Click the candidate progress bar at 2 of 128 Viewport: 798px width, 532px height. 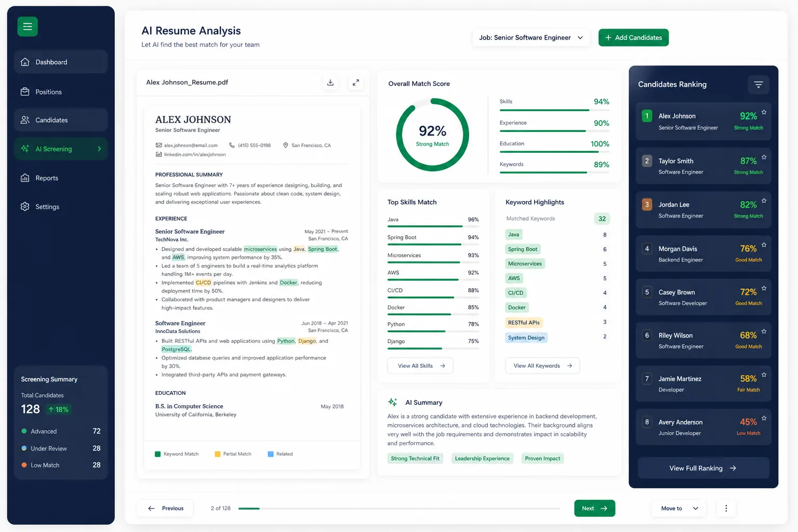tap(399, 509)
